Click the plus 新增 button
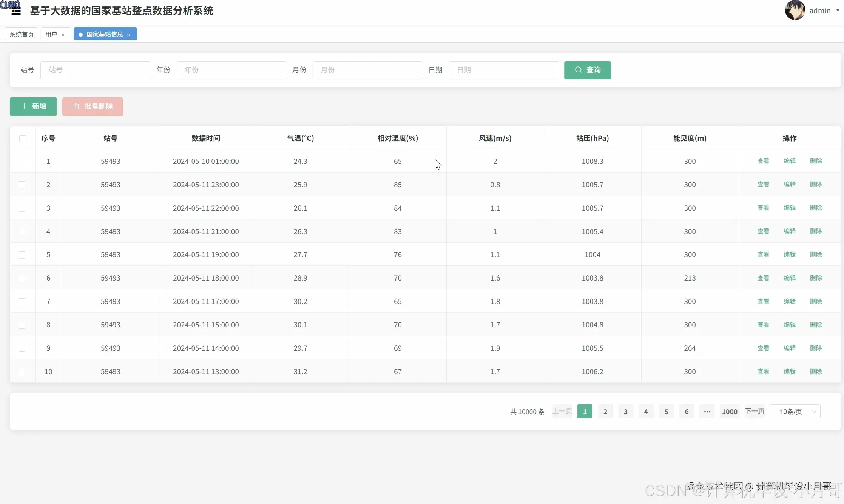The image size is (844, 504). 33,106
